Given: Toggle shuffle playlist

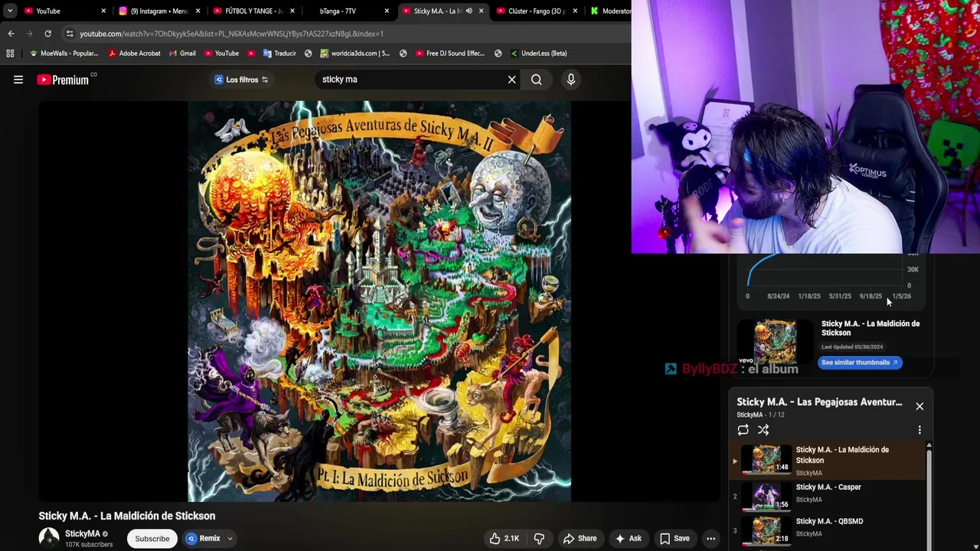Looking at the screenshot, I should click(763, 430).
